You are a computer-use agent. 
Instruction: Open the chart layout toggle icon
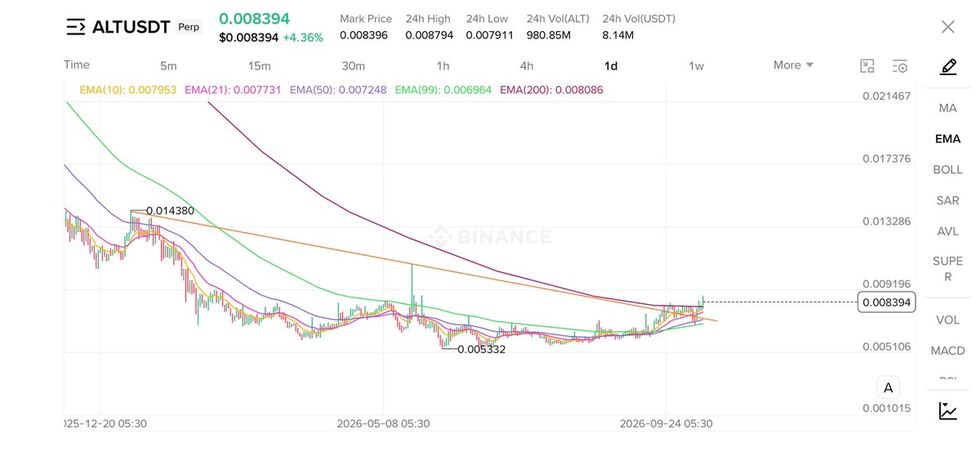tap(867, 66)
